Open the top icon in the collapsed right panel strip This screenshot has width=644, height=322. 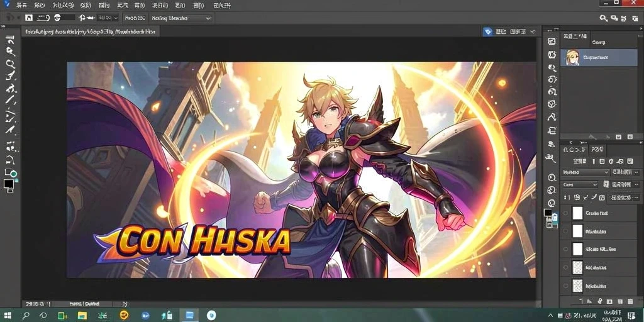552,42
